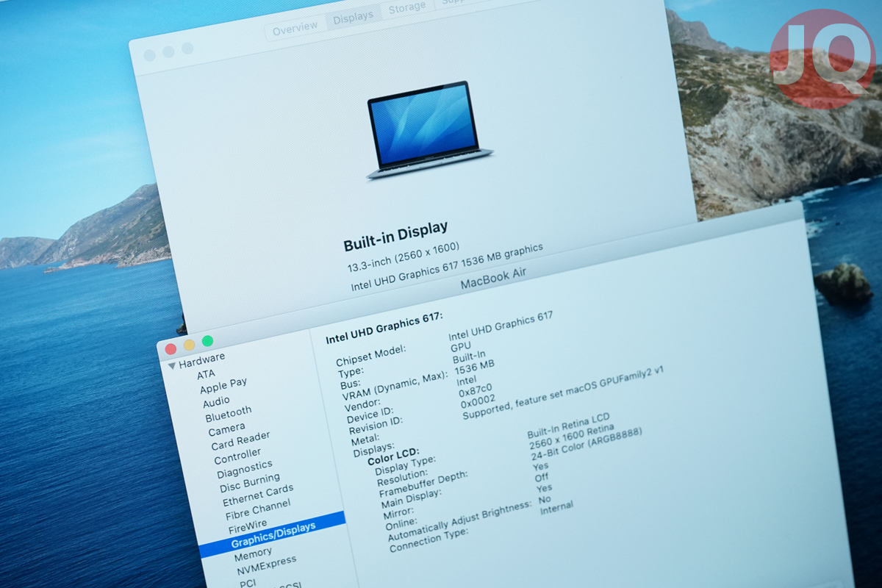Click the "Built-in Display" heading
Screen dimensions: 882x588
395,237
